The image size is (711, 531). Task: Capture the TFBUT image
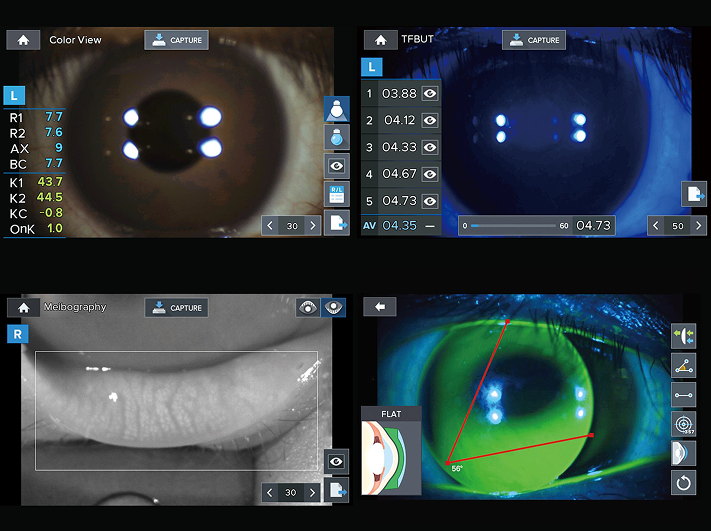(x=534, y=40)
